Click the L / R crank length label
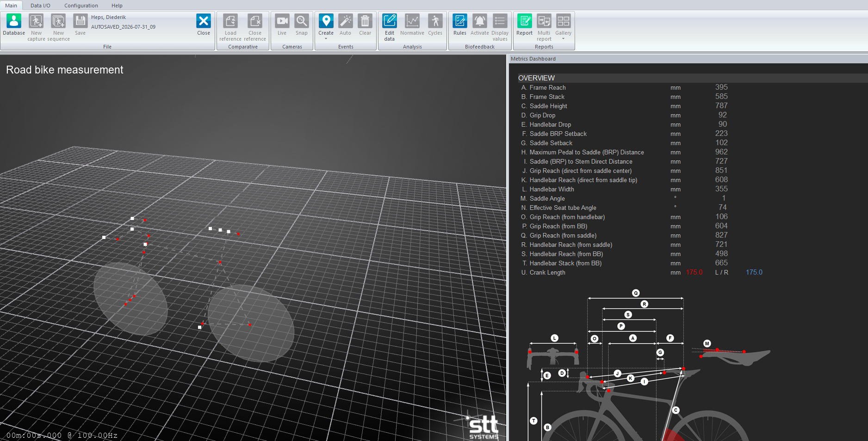The height and width of the screenshot is (441, 868). [x=721, y=272]
